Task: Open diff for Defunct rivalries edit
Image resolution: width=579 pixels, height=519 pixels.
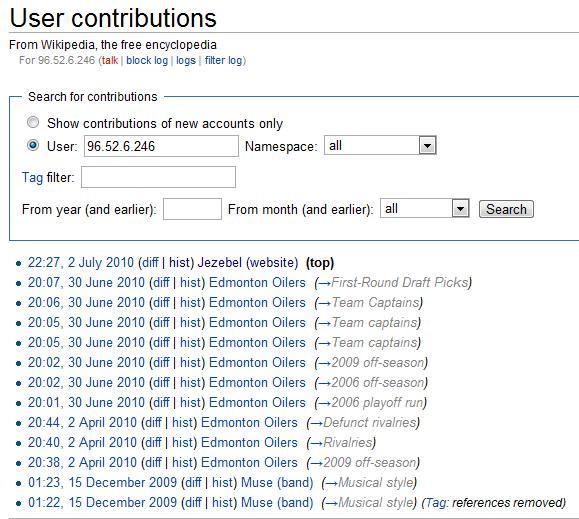Action: (153, 422)
